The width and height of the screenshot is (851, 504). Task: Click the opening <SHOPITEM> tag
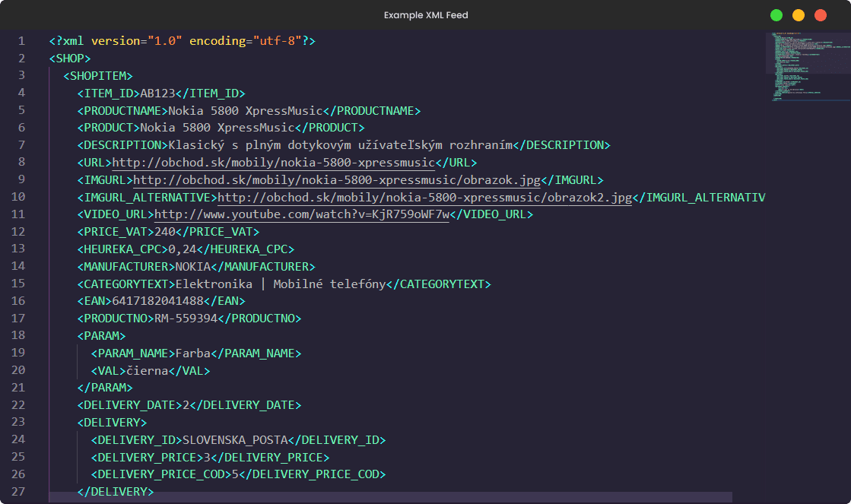pos(97,76)
